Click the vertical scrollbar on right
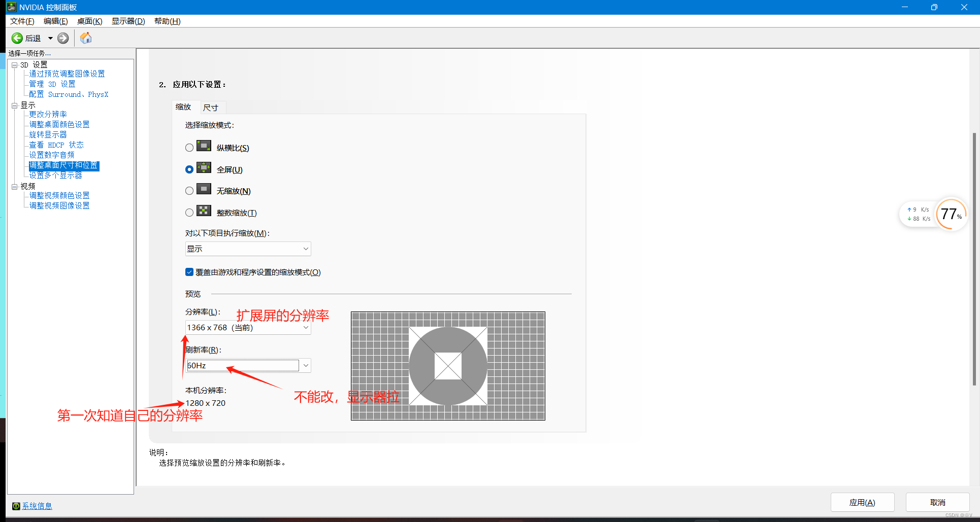Image resolution: width=980 pixels, height=522 pixels. (974, 259)
